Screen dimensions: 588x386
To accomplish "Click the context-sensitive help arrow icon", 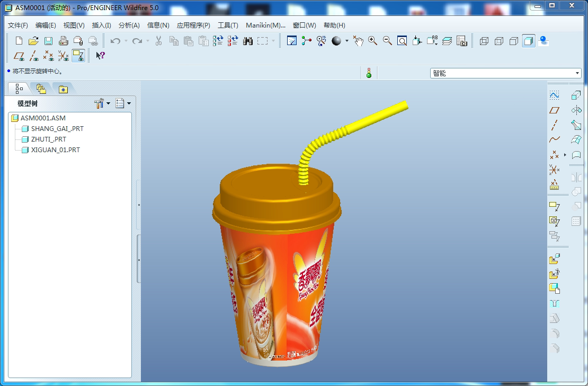I will [100, 56].
